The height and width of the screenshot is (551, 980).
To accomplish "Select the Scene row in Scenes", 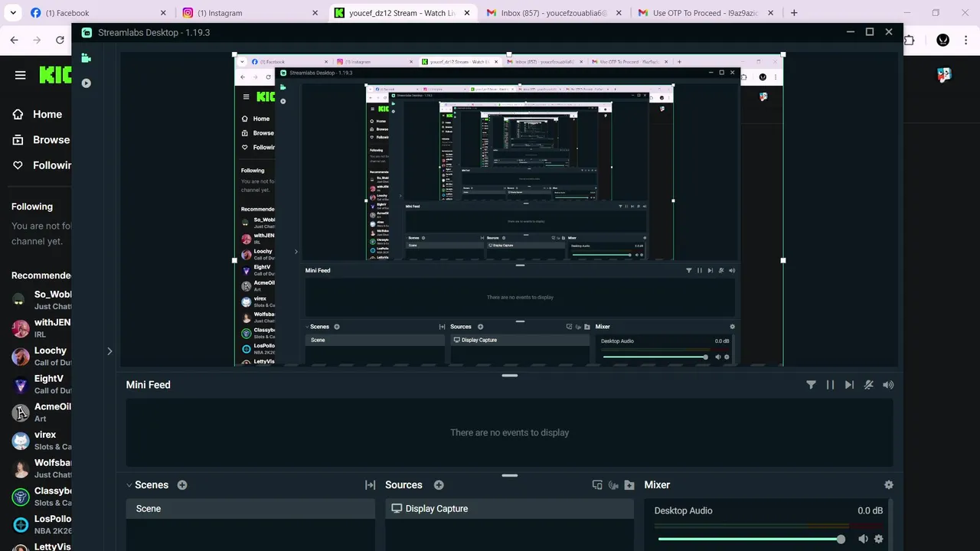I will [x=250, y=509].
